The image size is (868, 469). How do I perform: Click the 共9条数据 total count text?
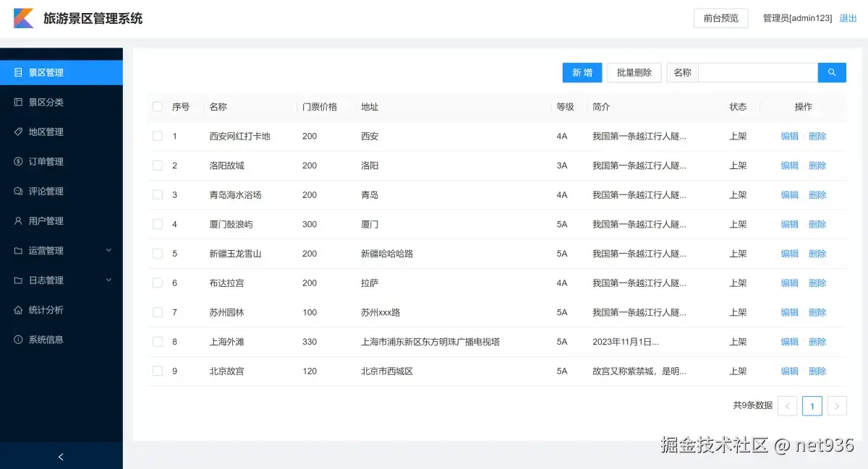tap(752, 405)
